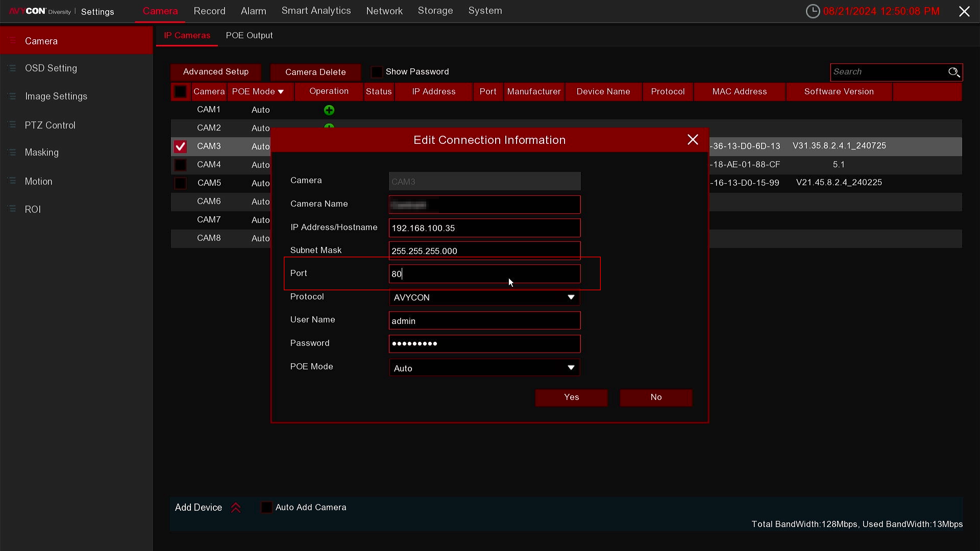Click the Advanced Setup button
980x551 pixels.
coord(215,72)
